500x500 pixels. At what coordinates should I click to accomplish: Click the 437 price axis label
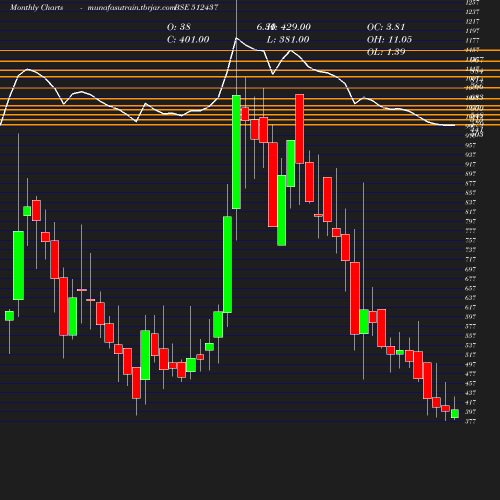click(x=470, y=393)
